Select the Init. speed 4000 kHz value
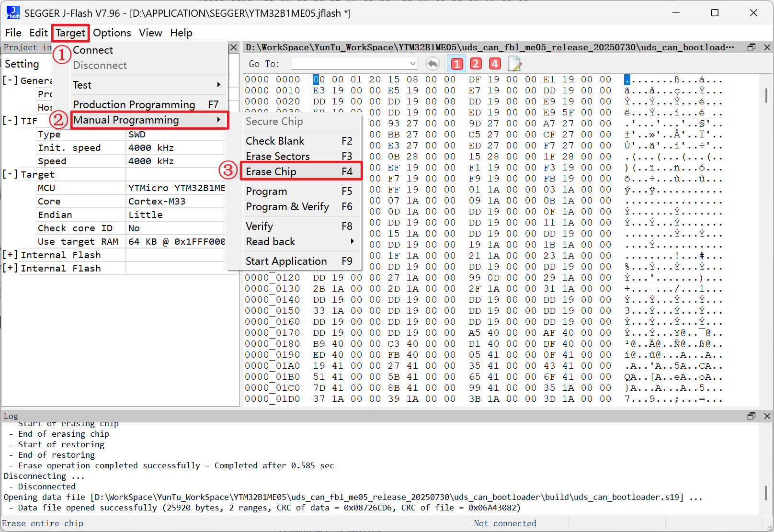 pos(175,148)
